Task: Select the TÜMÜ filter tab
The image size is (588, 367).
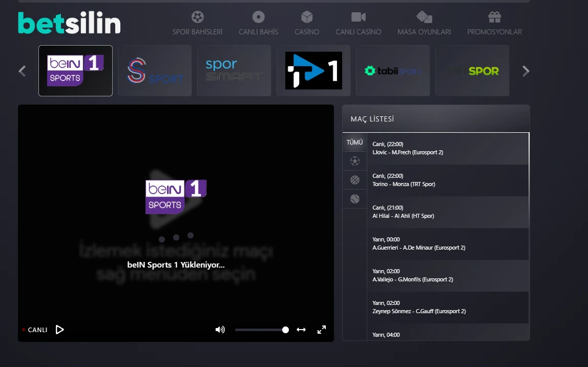Action: click(x=355, y=142)
